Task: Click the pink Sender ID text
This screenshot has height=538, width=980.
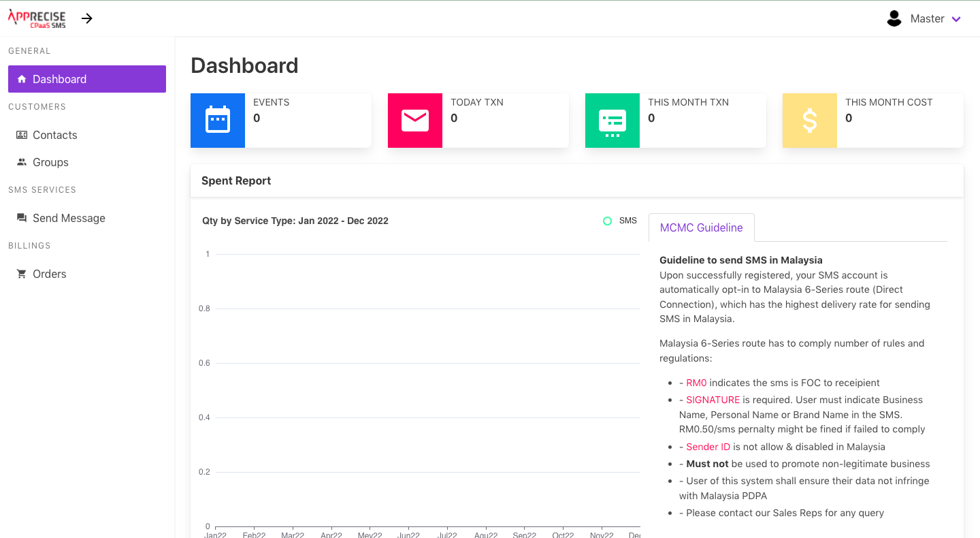Action: [708, 447]
